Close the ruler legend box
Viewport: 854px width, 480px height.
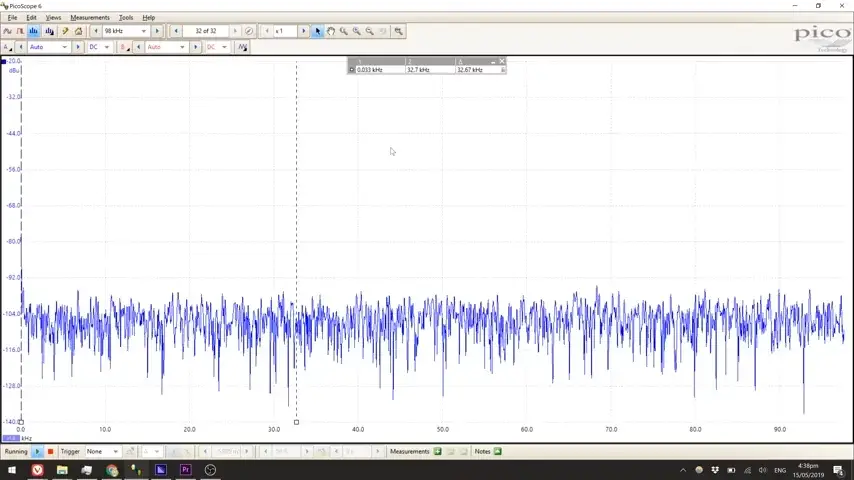[x=502, y=61]
